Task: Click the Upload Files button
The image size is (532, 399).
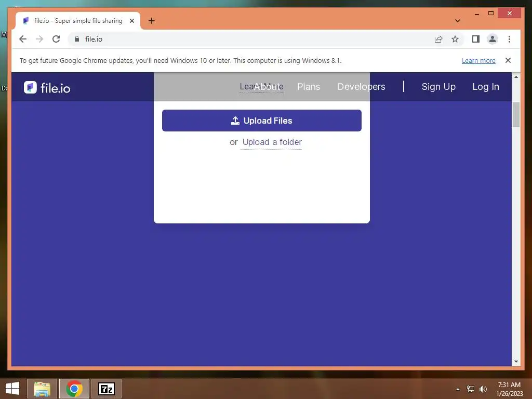Action: 262,121
